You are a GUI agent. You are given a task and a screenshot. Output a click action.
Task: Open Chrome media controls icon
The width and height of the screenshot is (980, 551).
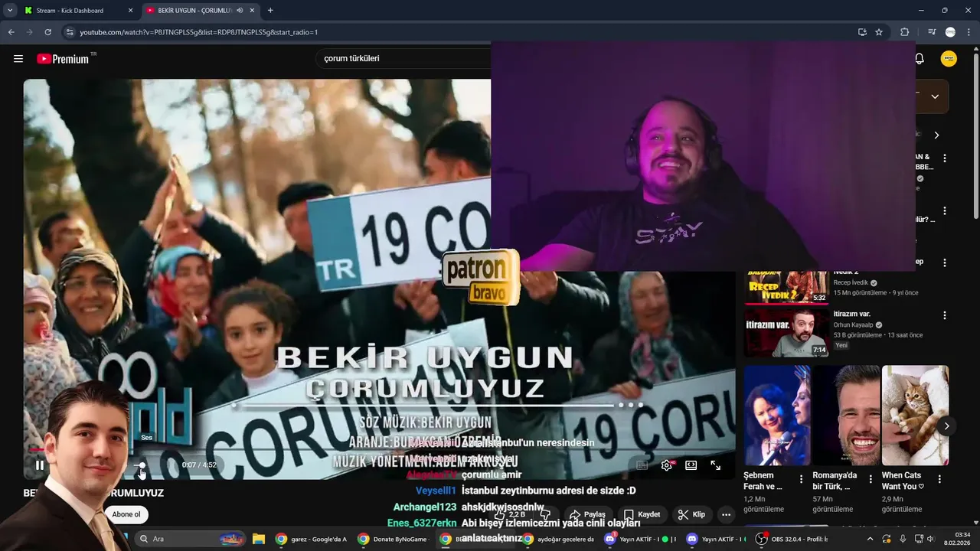[x=932, y=32]
